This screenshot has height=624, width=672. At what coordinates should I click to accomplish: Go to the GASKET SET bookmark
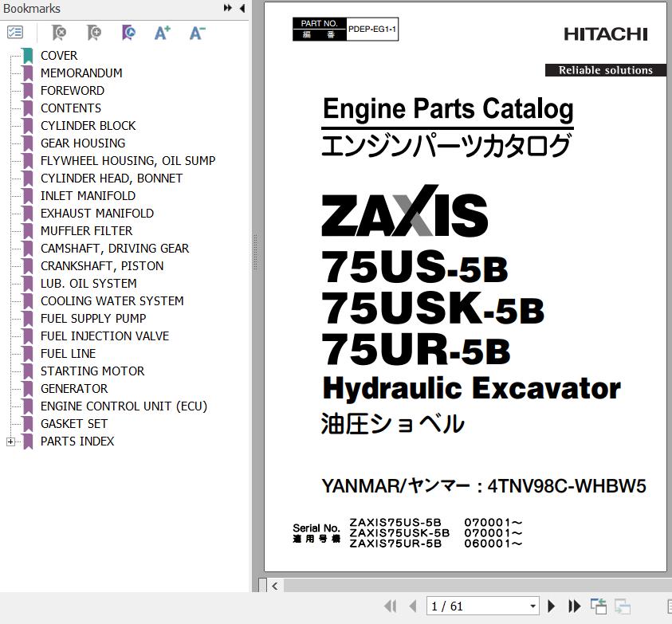click(73, 424)
